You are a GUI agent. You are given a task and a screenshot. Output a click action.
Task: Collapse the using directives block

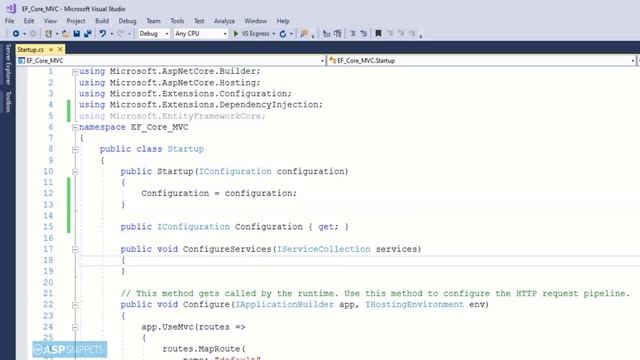[x=75, y=72]
